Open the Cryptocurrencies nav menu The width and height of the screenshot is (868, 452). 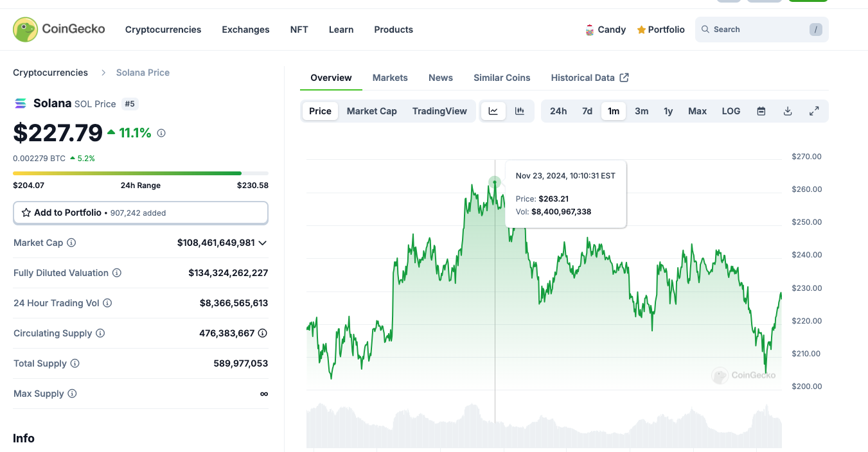(x=163, y=30)
